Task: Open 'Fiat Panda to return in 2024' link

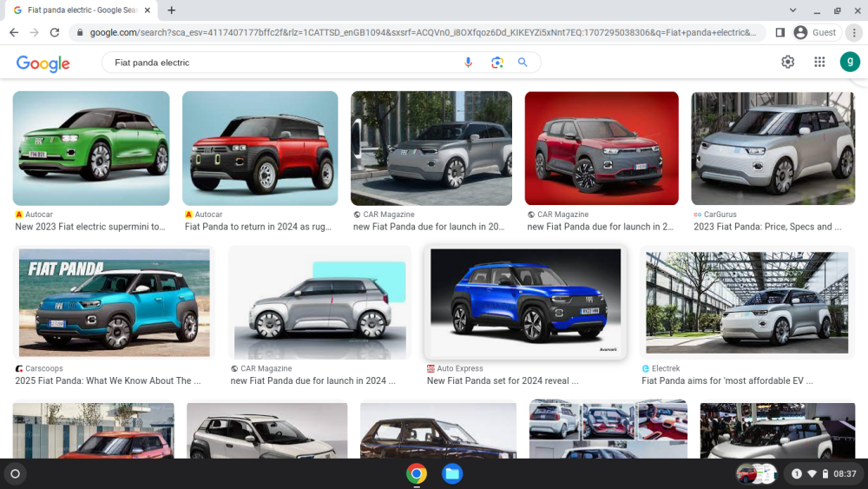Action: coord(258,227)
